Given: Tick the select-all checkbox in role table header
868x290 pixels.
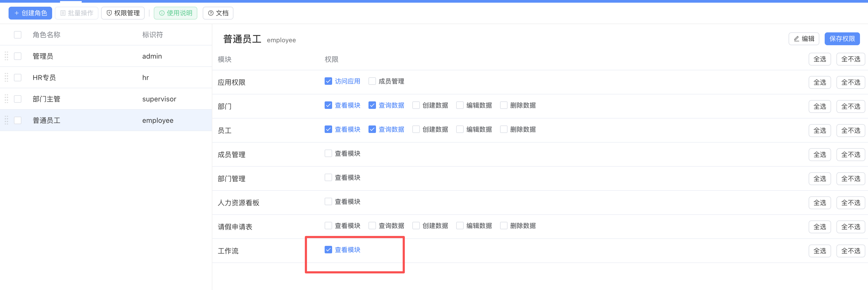Looking at the screenshot, I should click(18, 35).
